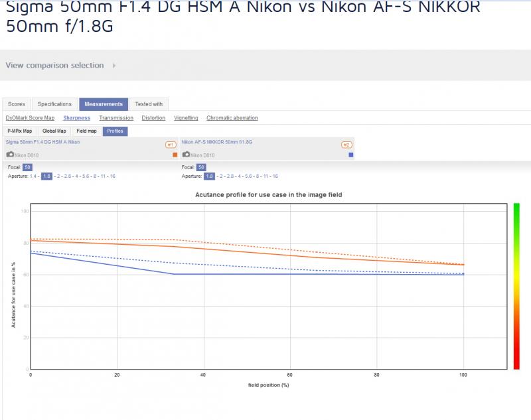This screenshot has height=420, width=531.
Task: Switch to the Field map view
Action: tap(86, 131)
